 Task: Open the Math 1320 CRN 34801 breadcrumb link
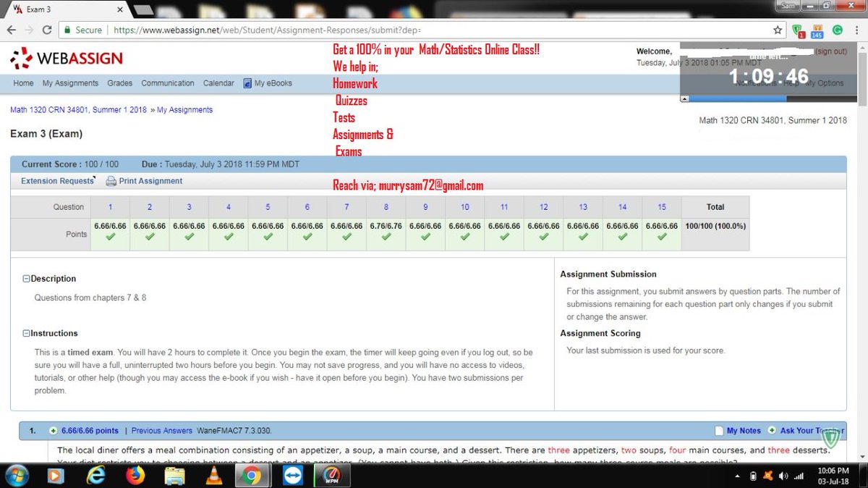[78, 110]
